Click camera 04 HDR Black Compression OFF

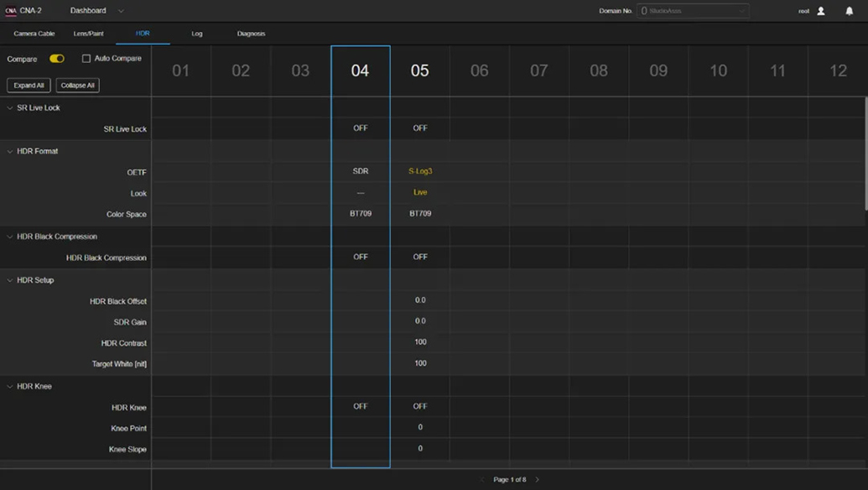(x=361, y=257)
